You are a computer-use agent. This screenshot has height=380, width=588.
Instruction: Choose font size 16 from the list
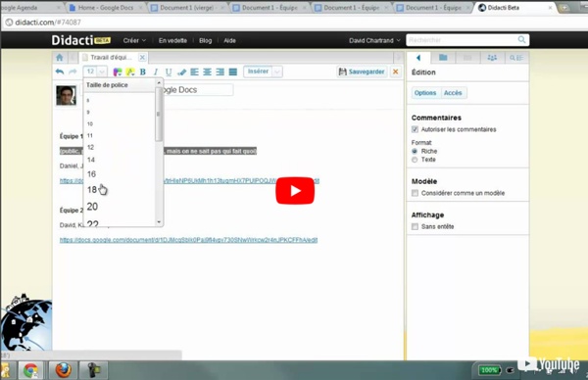click(91, 174)
